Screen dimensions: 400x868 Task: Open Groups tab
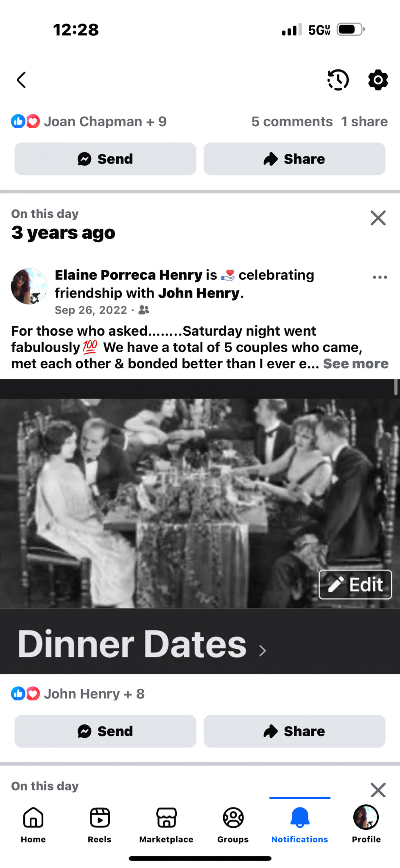(x=233, y=824)
